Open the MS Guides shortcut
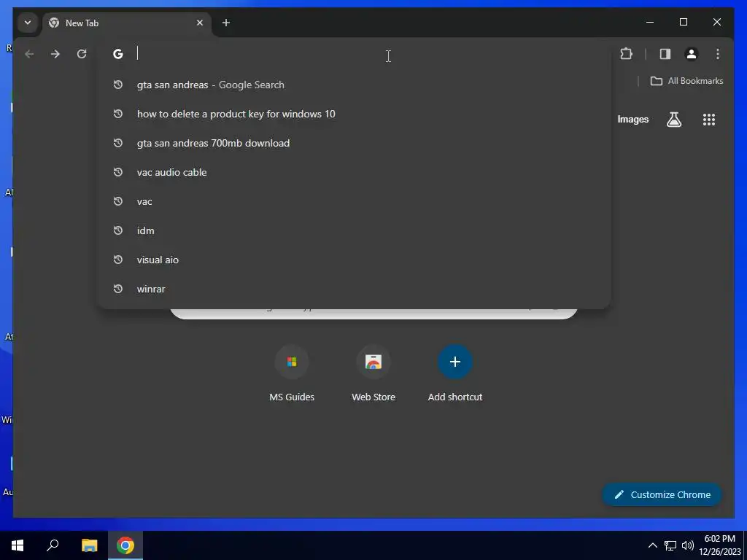The width and height of the screenshot is (747, 560). point(292,374)
